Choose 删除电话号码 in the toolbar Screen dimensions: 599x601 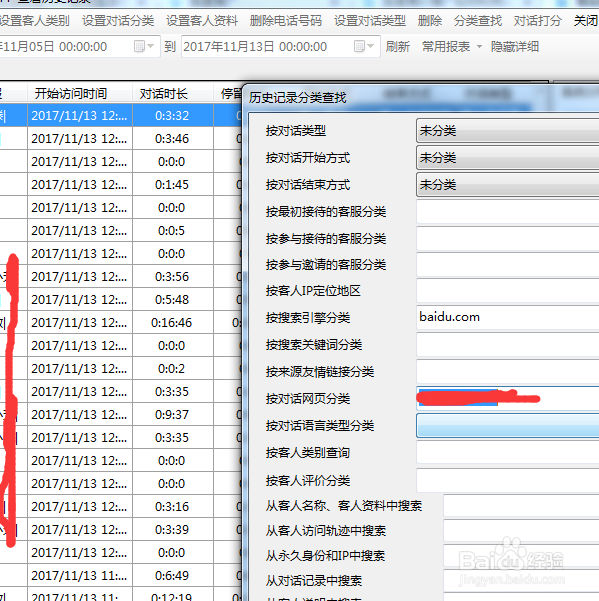click(286, 21)
